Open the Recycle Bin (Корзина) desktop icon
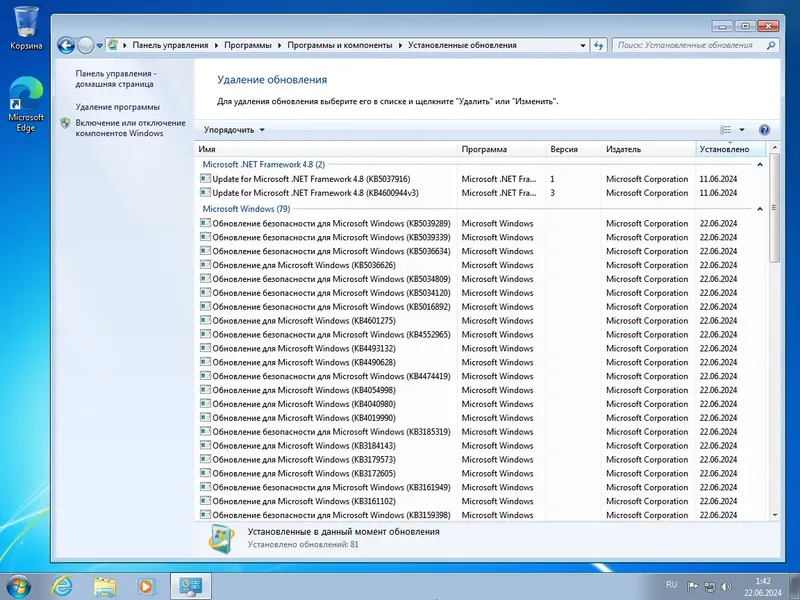The image size is (800, 600). [x=24, y=22]
